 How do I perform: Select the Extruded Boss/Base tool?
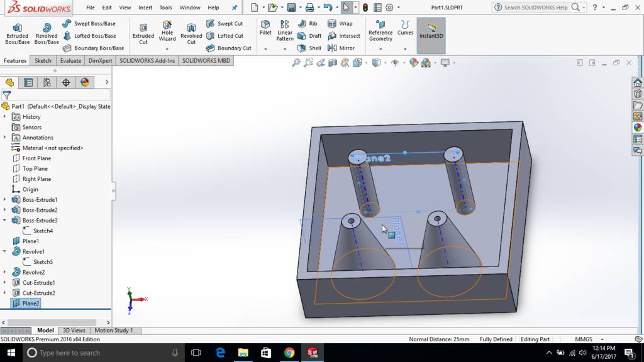click(x=17, y=34)
